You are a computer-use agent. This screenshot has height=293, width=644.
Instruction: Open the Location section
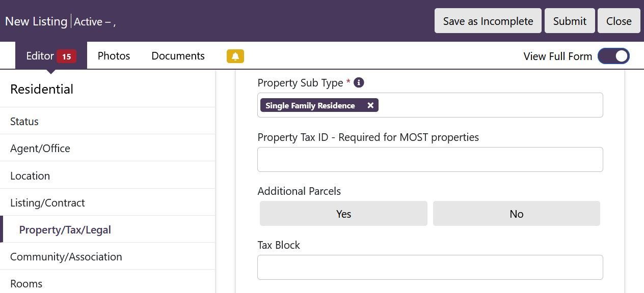[30, 175]
